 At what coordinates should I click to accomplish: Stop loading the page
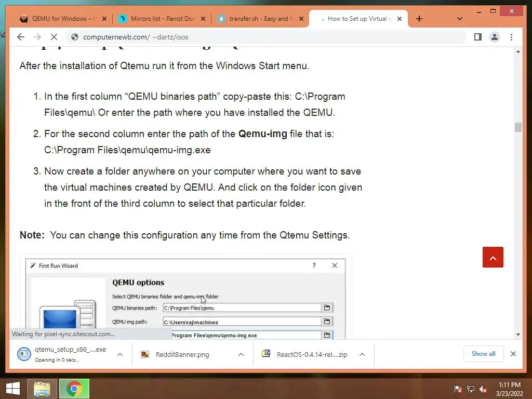(54, 37)
